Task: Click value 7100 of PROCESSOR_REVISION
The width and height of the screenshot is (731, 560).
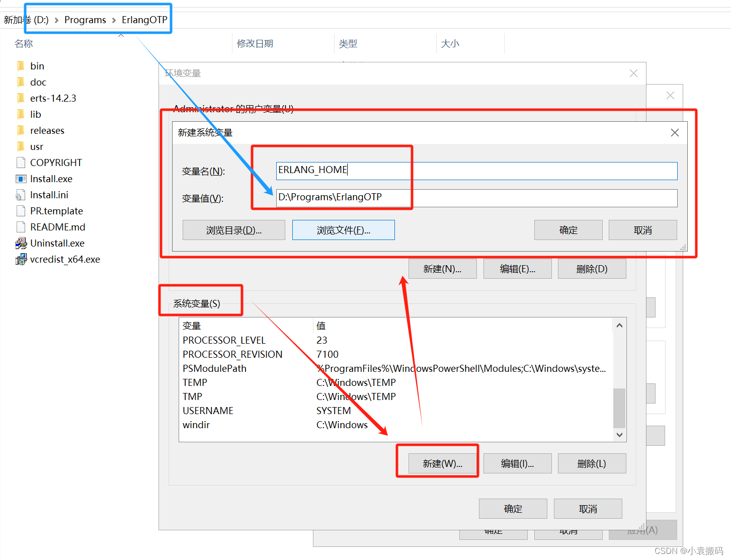Action: 328,354
